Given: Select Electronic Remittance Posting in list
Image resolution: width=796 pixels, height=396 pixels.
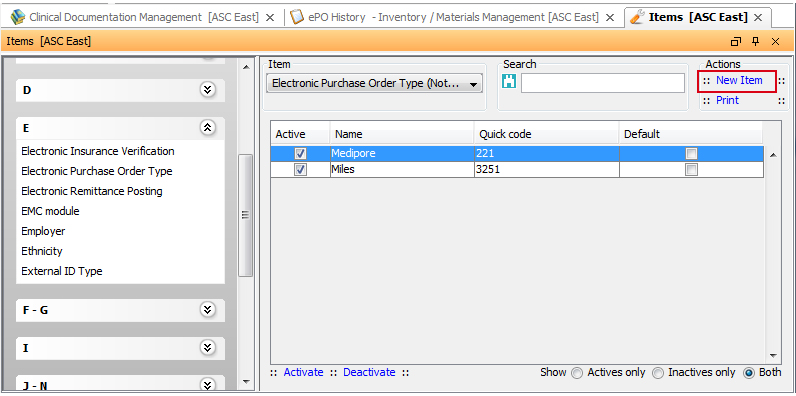Looking at the screenshot, I should pos(92,191).
